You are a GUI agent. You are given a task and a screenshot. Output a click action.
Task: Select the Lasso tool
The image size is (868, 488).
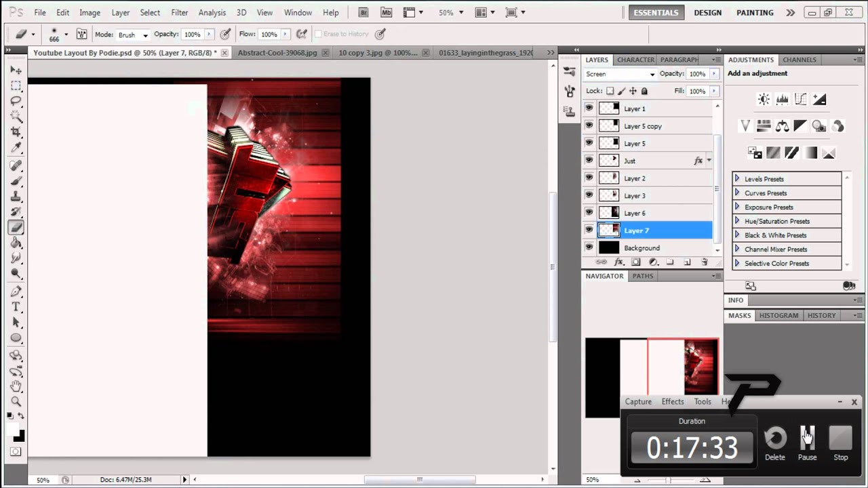16,101
